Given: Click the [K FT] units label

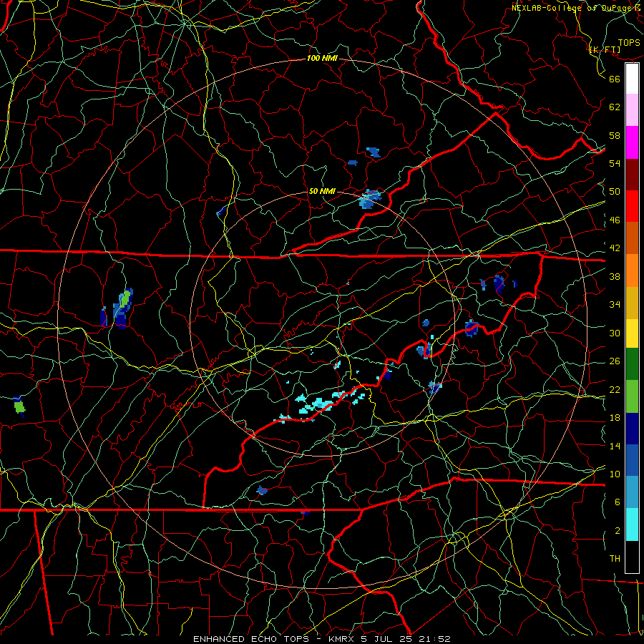Looking at the screenshot, I should [x=605, y=49].
